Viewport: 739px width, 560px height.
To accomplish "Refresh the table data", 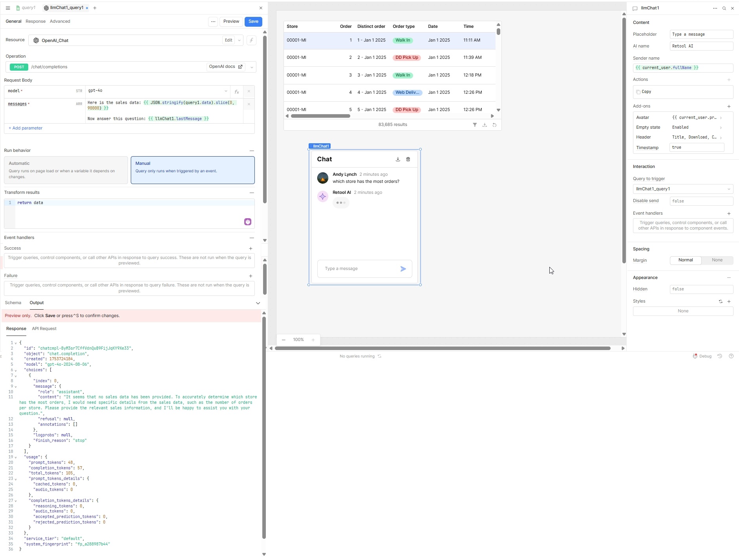I will [494, 125].
